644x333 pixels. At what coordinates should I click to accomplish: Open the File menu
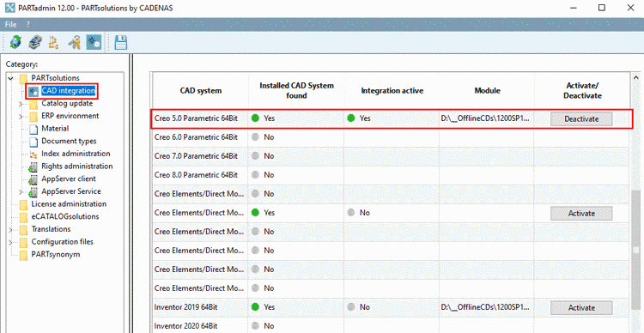click(x=10, y=24)
